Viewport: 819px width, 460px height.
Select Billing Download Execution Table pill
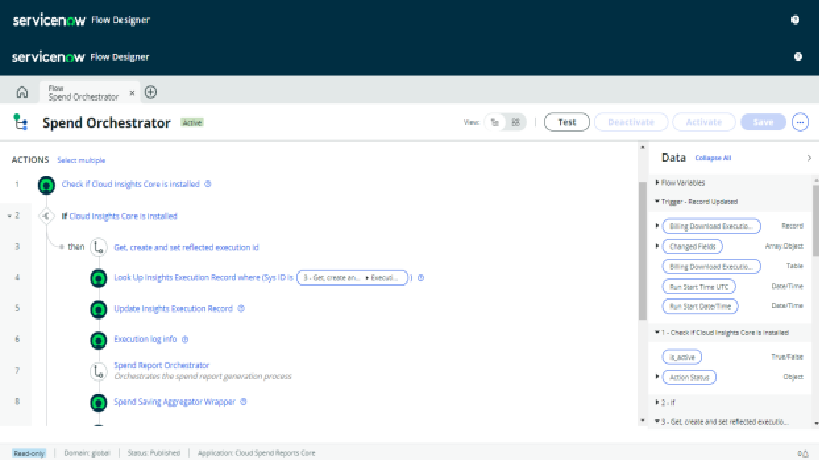[x=711, y=267]
